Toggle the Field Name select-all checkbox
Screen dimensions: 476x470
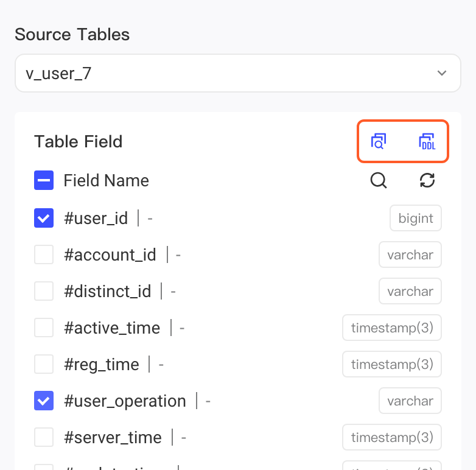[x=44, y=180]
